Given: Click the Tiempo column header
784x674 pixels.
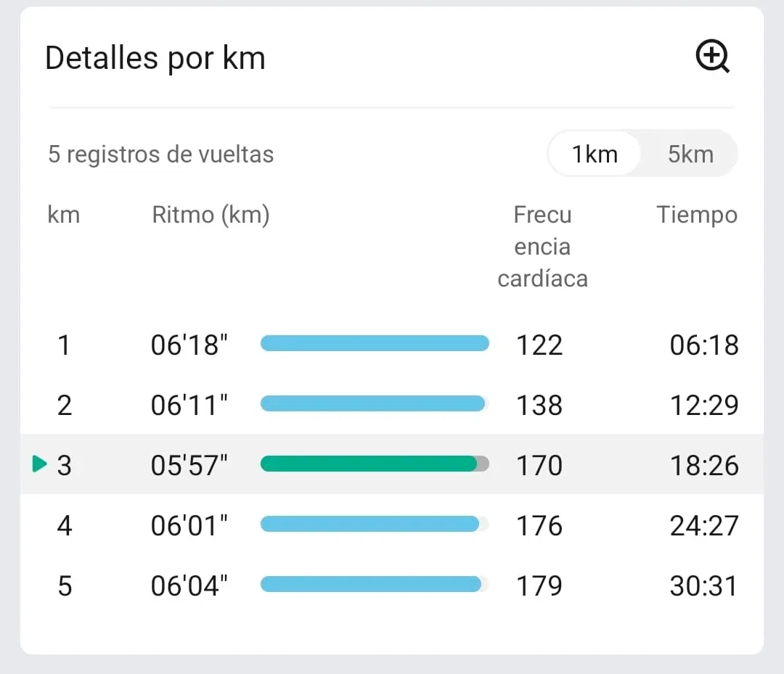Looking at the screenshot, I should [x=697, y=215].
